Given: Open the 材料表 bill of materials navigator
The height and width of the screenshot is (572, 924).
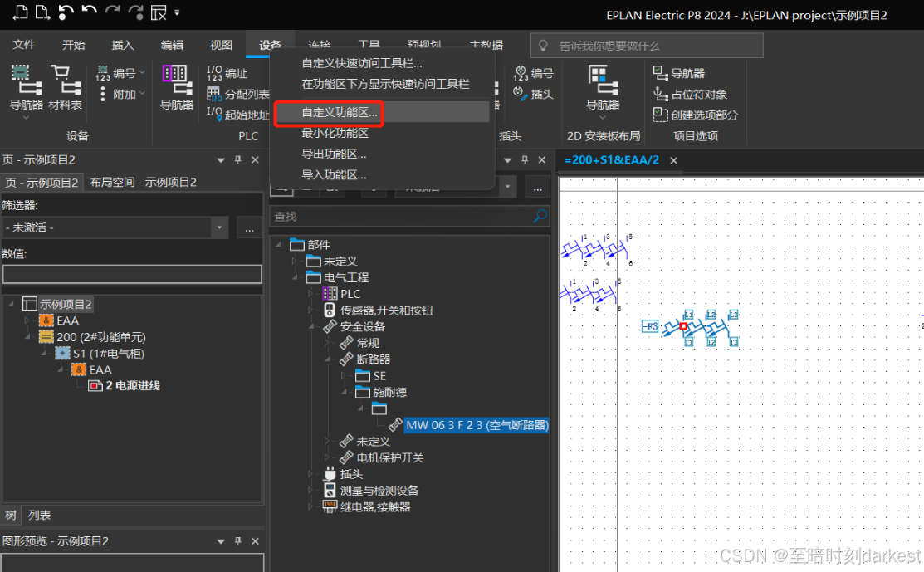Looking at the screenshot, I should [x=65, y=88].
